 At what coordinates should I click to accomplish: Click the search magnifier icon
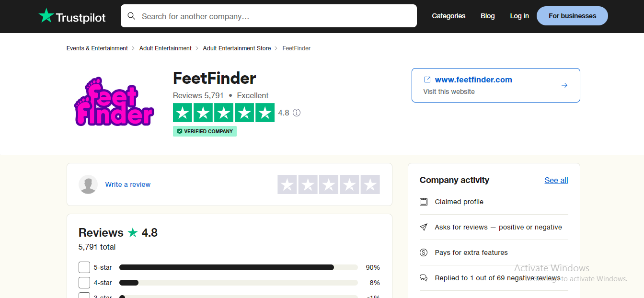(131, 15)
